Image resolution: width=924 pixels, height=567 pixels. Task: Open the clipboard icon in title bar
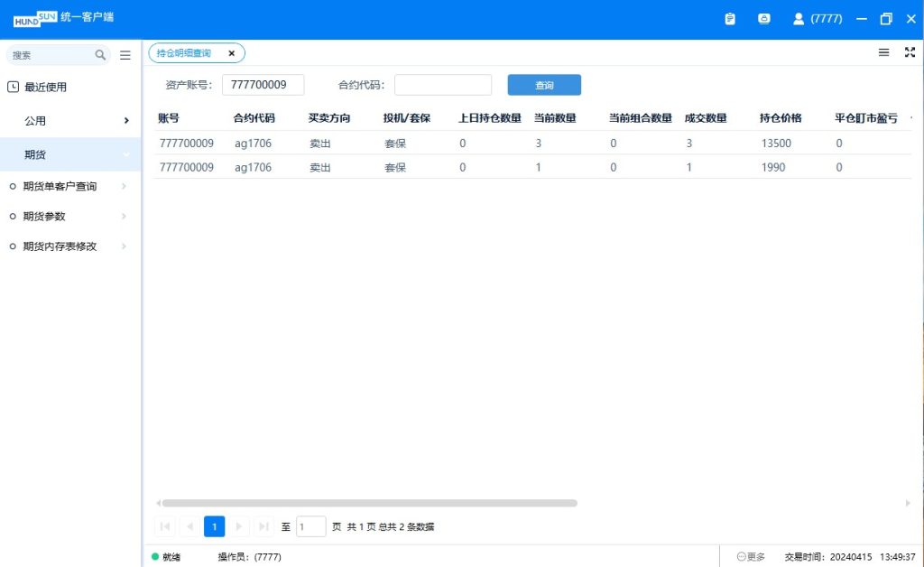pos(730,18)
